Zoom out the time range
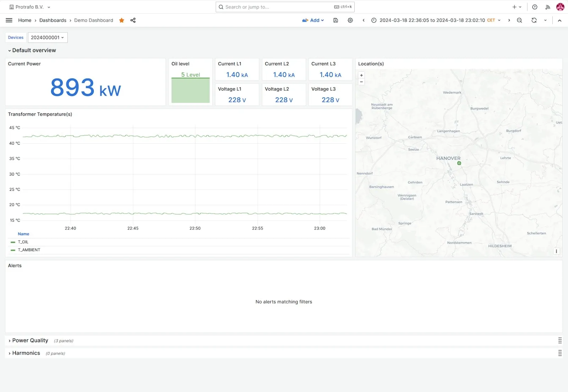The height and width of the screenshot is (392, 568). [519, 20]
